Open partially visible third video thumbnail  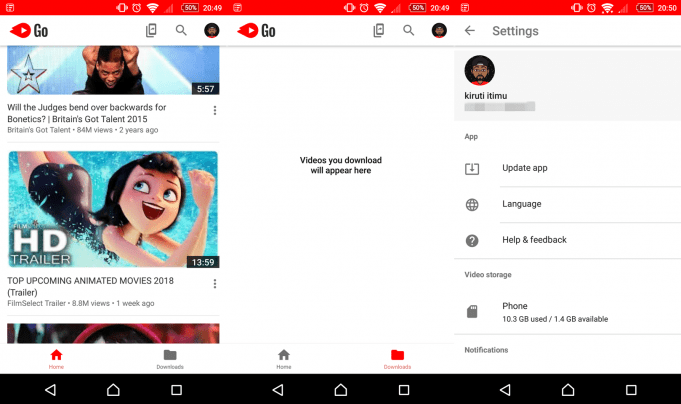point(113,333)
